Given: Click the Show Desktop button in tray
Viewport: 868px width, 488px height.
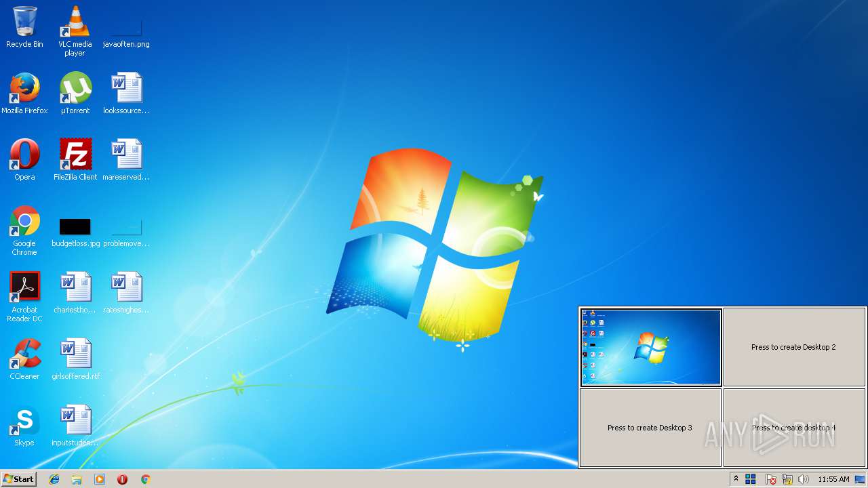Looking at the screenshot, I should [861, 479].
